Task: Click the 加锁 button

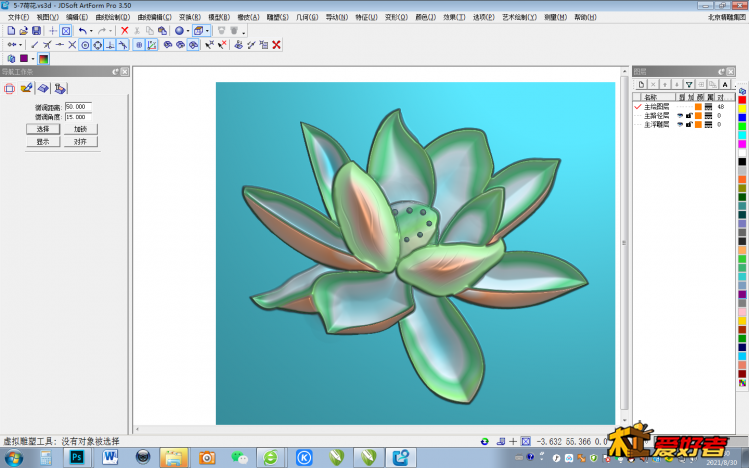Action: [80, 129]
